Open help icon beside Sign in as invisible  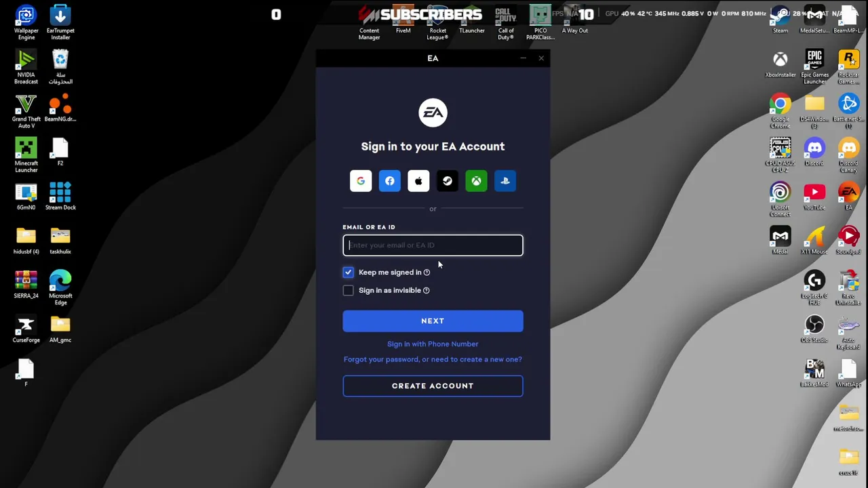point(426,290)
